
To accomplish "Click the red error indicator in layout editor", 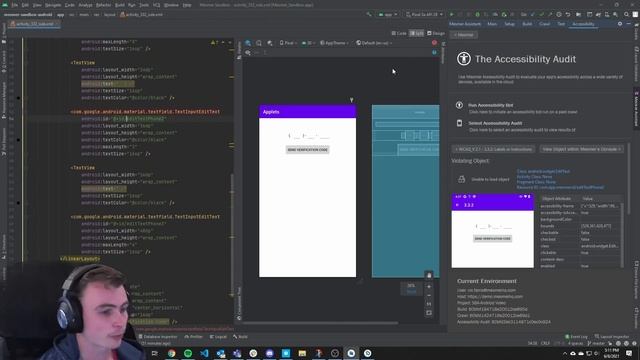I will 434,42.
